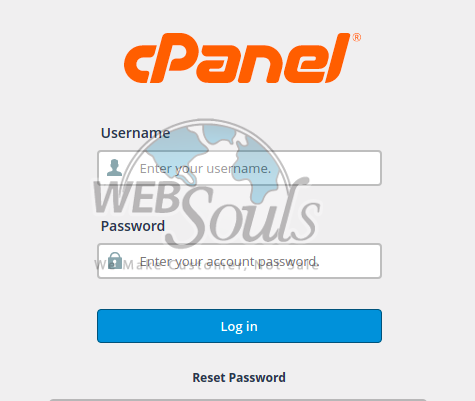
Task: Click the registered trademark symbol beside cPanel
Action: click(x=357, y=37)
